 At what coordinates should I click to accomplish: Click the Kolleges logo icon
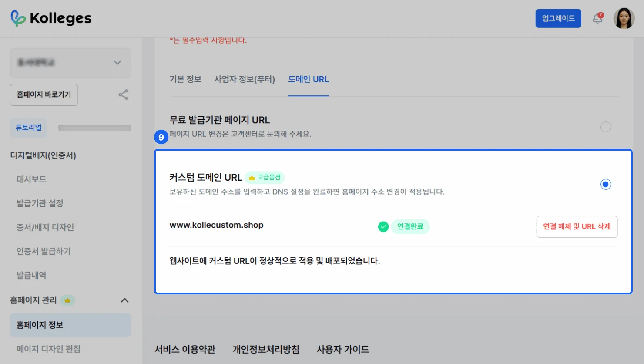(x=18, y=18)
